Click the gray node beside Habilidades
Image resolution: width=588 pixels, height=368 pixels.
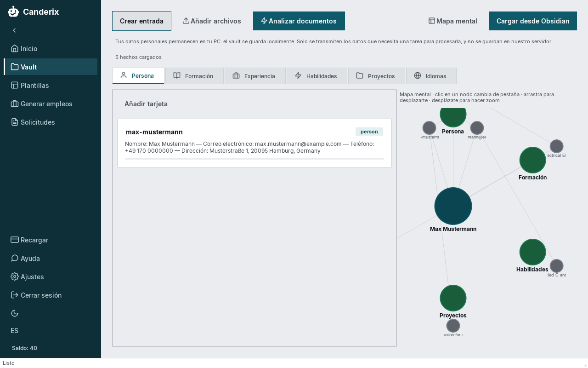pyautogui.click(x=557, y=266)
